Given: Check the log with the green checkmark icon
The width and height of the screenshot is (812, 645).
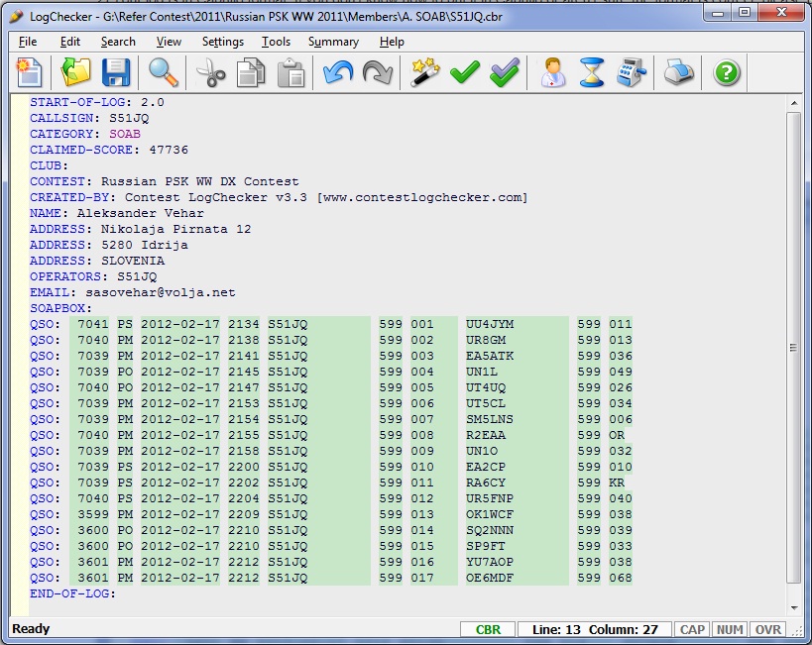Looking at the screenshot, I should [x=464, y=71].
